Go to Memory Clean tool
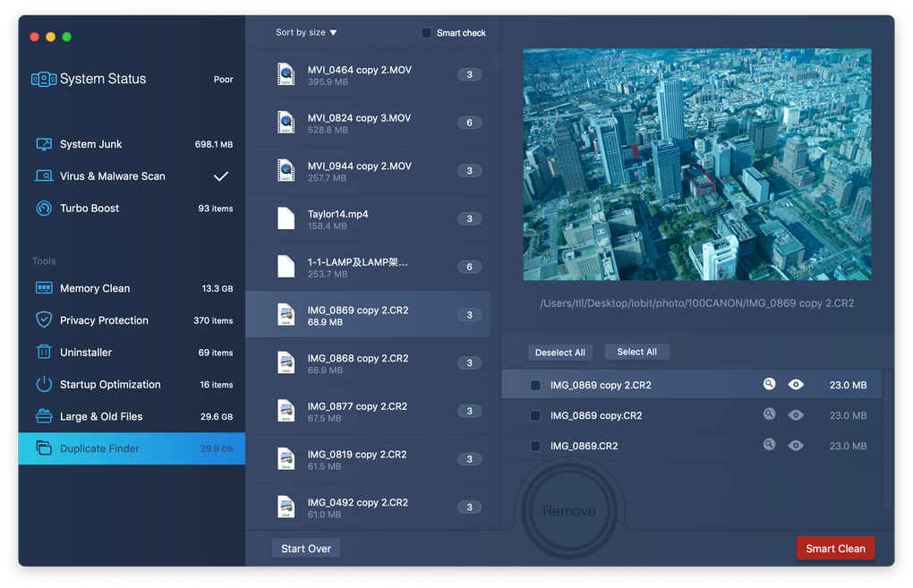This screenshot has width=913, height=588. click(x=132, y=288)
